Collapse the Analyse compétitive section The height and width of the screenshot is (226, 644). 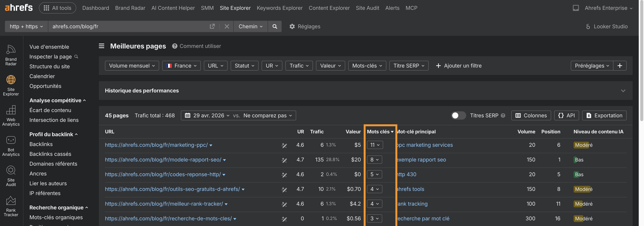(58, 100)
